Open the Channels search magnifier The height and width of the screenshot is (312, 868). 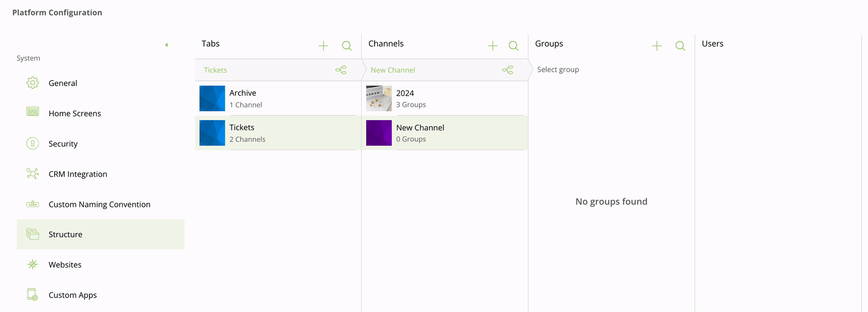[513, 46]
